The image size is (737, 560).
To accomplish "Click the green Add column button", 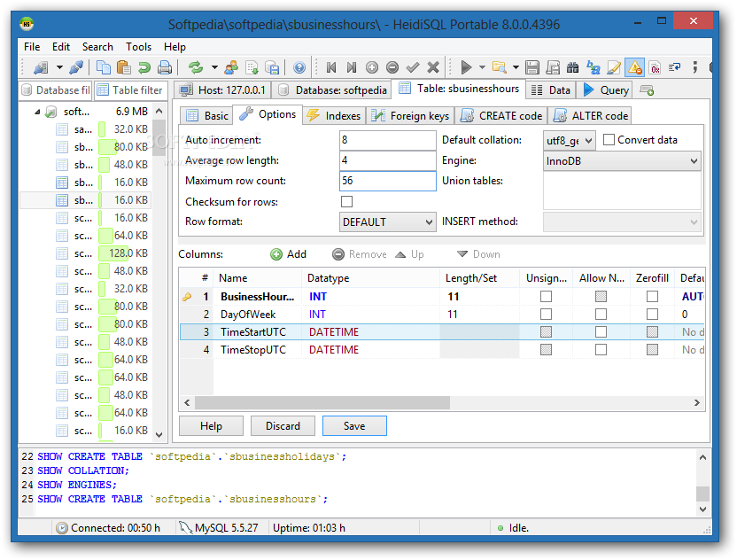I will (289, 254).
